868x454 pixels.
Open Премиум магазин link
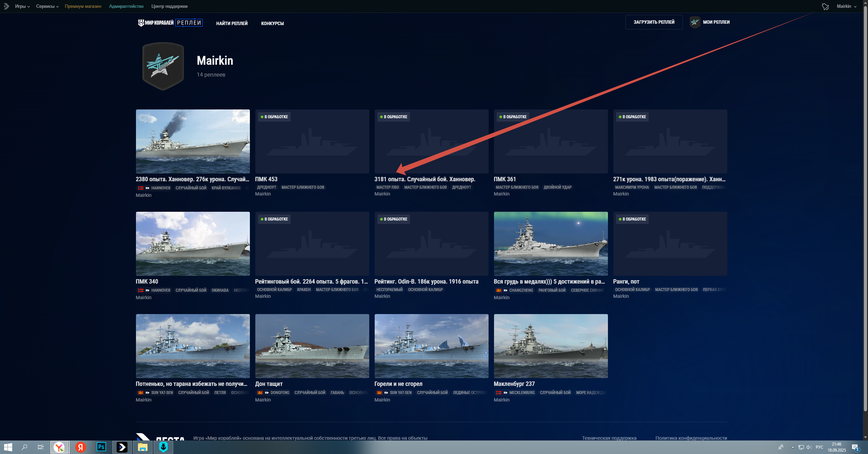tap(83, 6)
